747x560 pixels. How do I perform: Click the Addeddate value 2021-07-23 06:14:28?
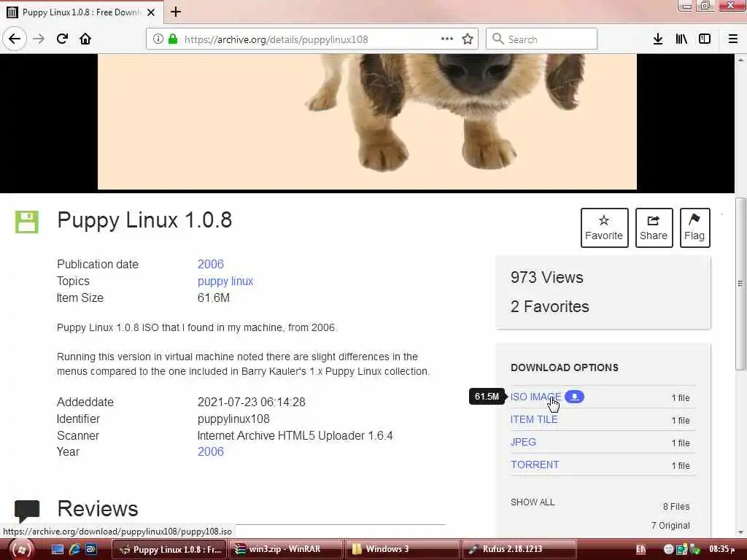click(252, 402)
